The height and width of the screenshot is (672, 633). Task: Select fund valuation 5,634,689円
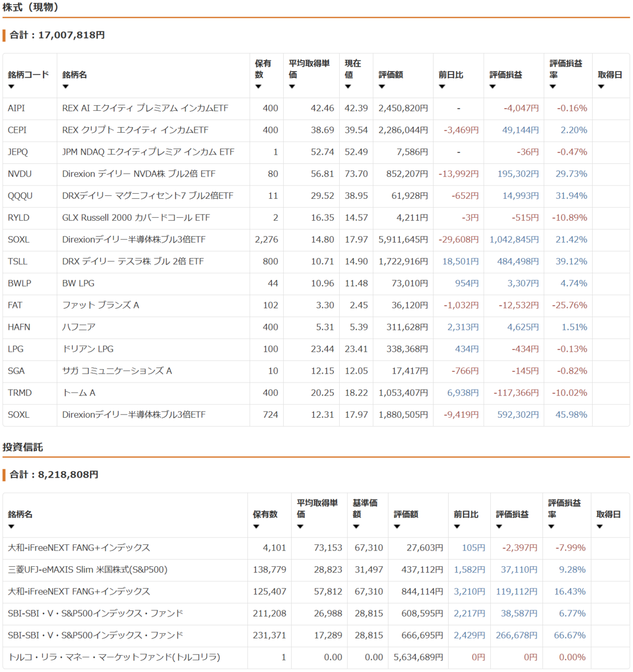tap(418, 657)
